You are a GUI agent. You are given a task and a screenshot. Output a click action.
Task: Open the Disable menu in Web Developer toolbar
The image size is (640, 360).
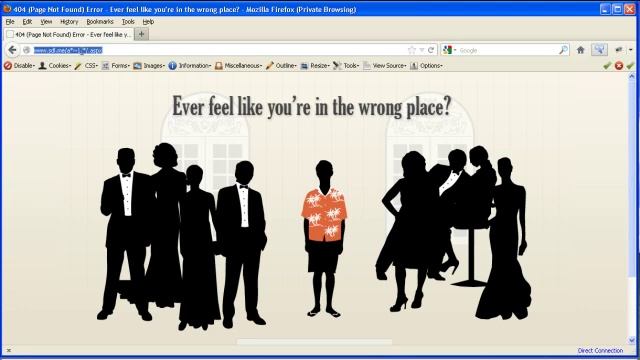click(19, 66)
